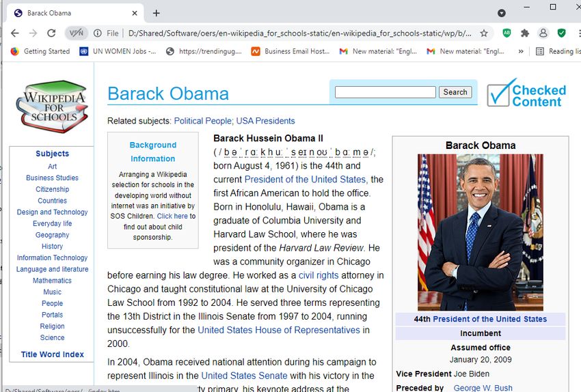Open the green AB extension icon
581x392 pixels.
tap(506, 33)
